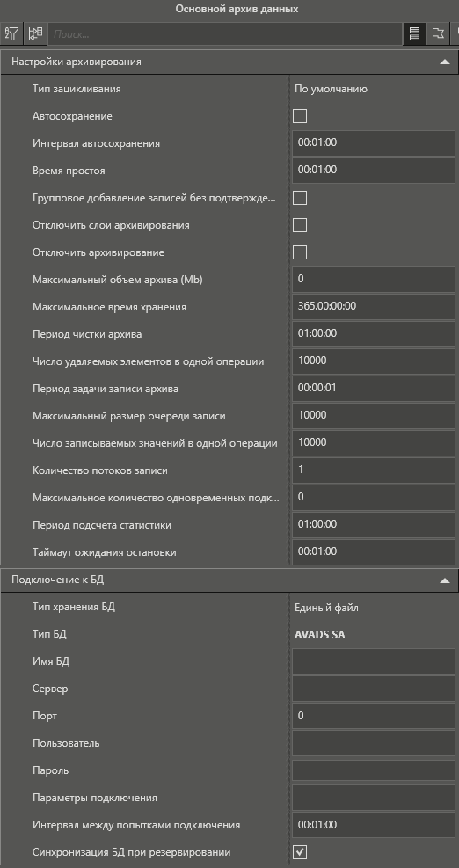Click the Основной архив данных title
Image resolution: width=459 pixels, height=868 pixels.
pos(237,9)
